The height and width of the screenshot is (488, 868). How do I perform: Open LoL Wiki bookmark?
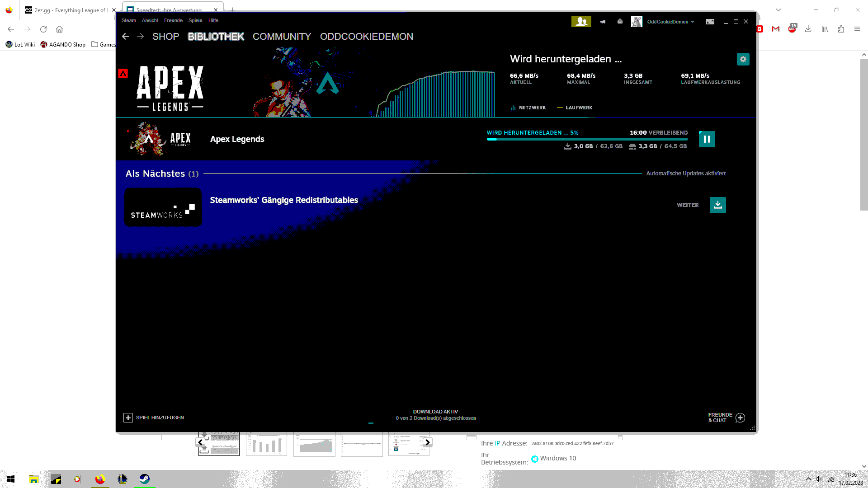(20, 44)
